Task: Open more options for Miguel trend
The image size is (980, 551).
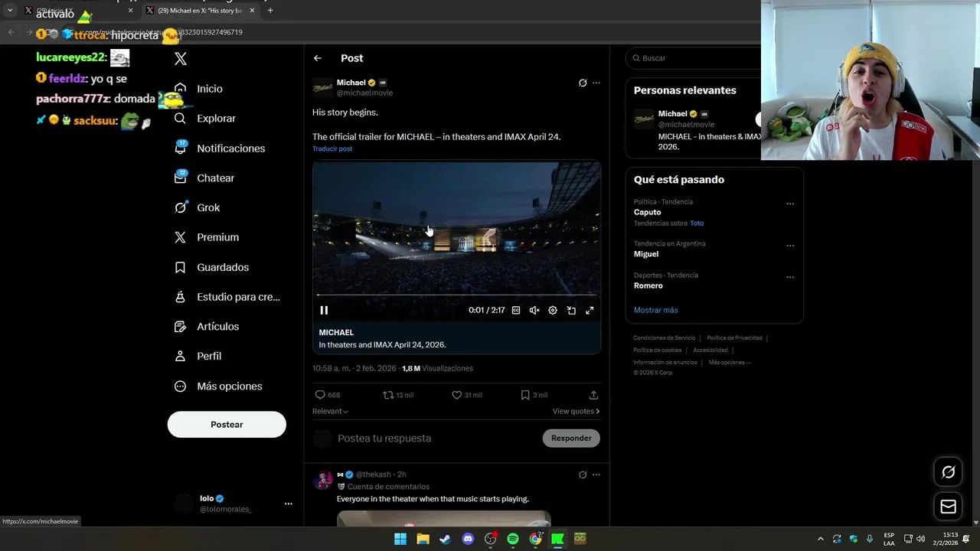Action: point(790,246)
